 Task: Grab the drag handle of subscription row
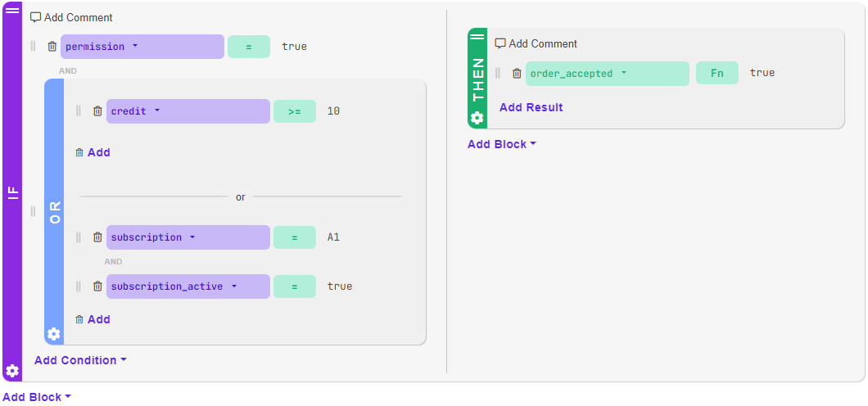click(x=79, y=237)
